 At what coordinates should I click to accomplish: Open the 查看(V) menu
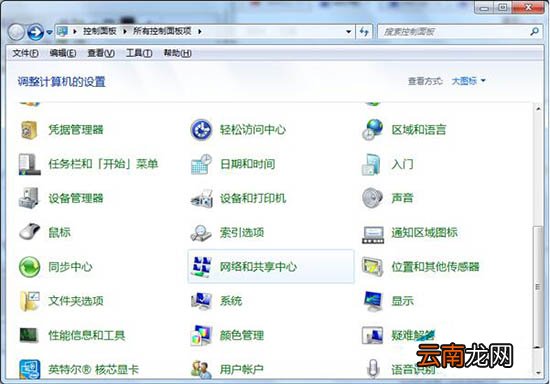coord(101,53)
